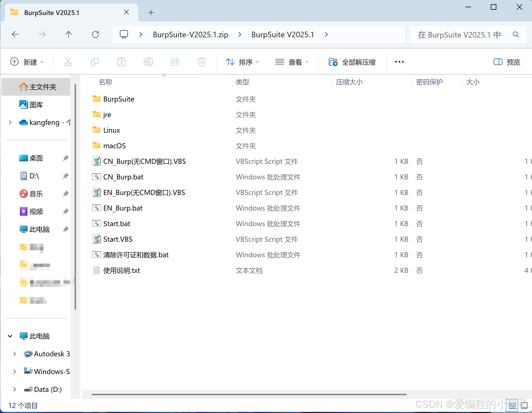Click 全部解压缩 extract all button
This screenshot has width=532, height=413.
pos(352,62)
